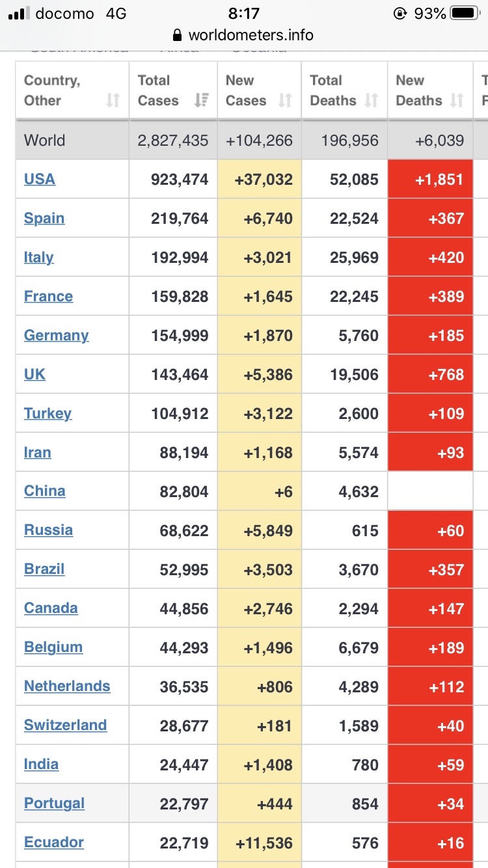This screenshot has height=868, width=488.
Task: Sort by New Cases arrows icon
Action: (285, 100)
